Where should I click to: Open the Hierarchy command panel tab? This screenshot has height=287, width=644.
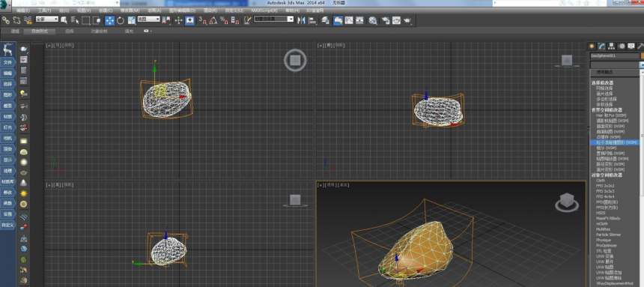pyautogui.click(x=612, y=46)
